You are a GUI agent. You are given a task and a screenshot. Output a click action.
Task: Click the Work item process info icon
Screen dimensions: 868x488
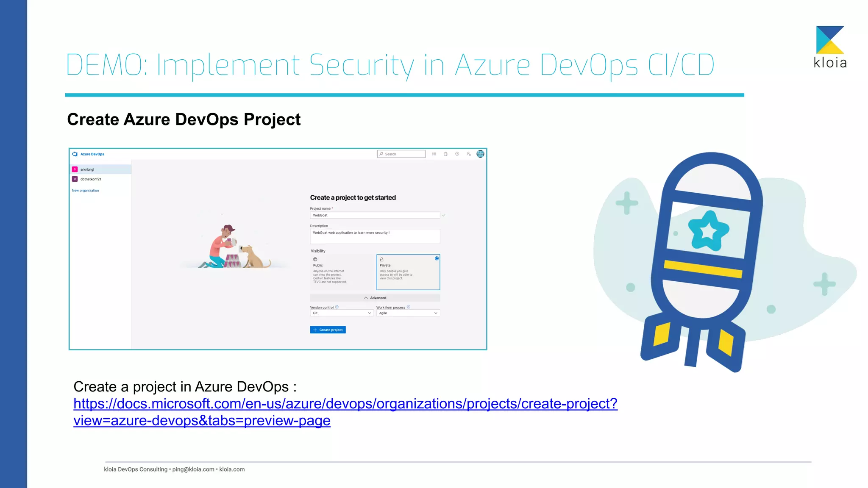[x=409, y=307]
